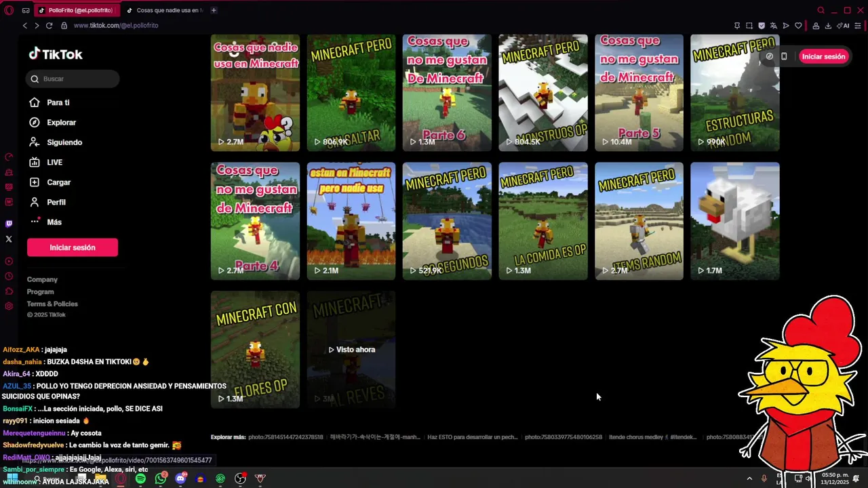Focus the Buscar search field

[73, 79]
